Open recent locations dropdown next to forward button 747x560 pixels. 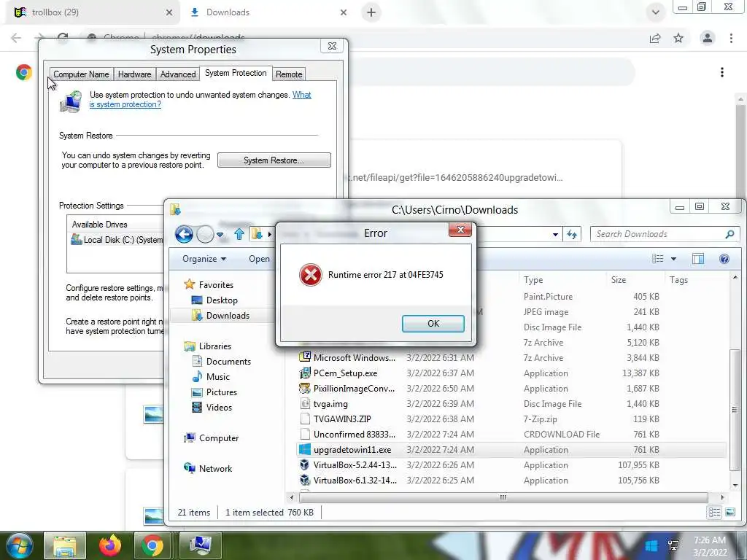coord(220,234)
